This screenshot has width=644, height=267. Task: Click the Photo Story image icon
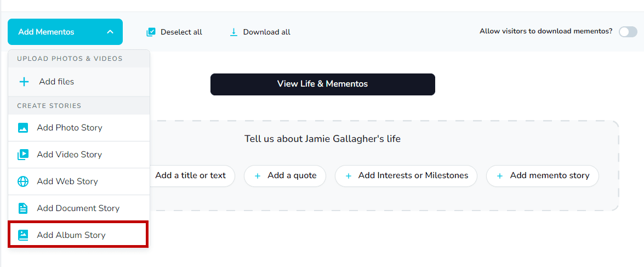point(23,128)
